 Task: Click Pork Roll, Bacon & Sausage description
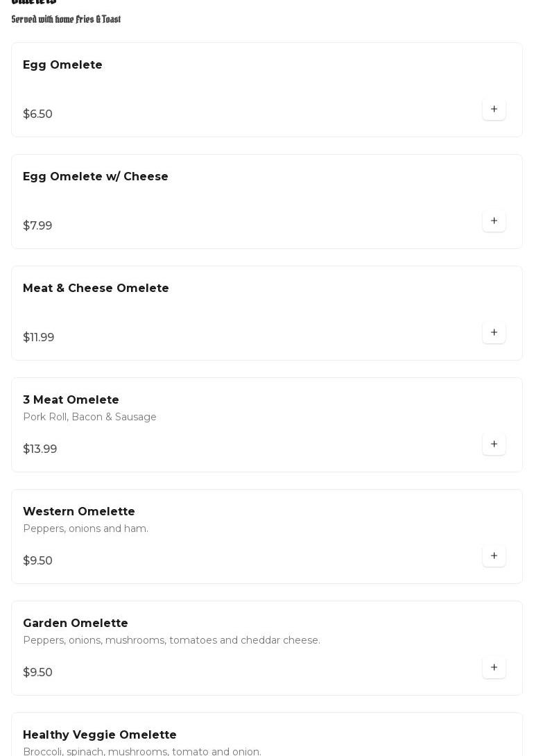click(89, 418)
